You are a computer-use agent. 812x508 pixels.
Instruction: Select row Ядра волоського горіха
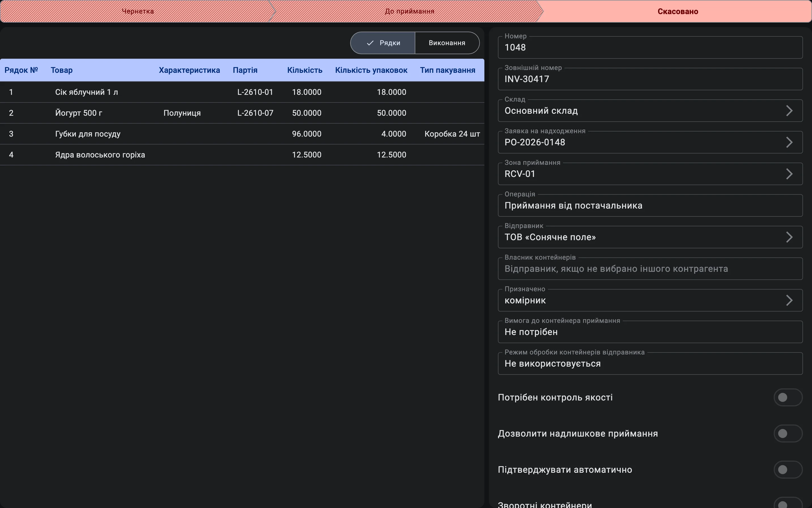pos(242,155)
